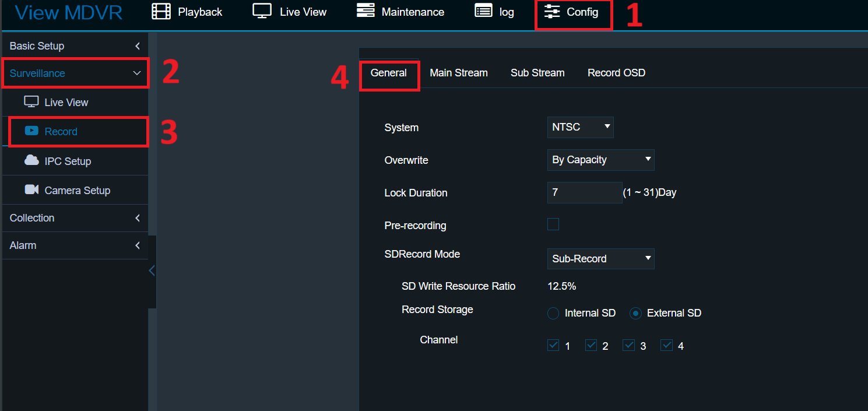Open the Overwrite By Capacity dropdown

point(600,160)
